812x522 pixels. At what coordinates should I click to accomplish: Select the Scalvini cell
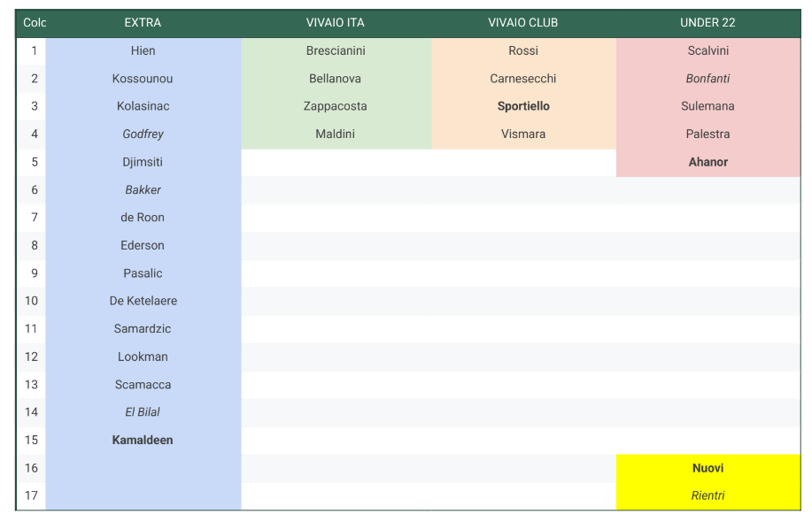[x=708, y=51]
